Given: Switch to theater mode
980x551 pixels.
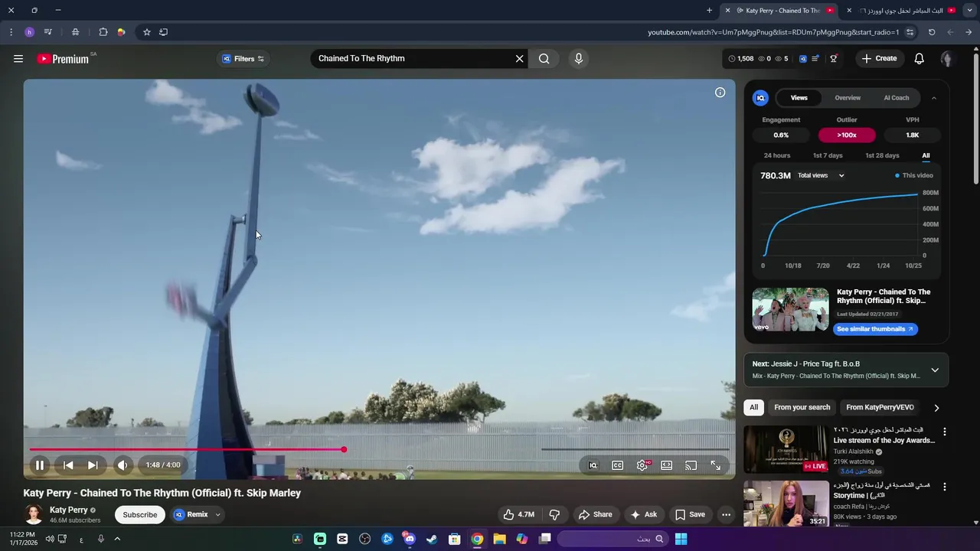Looking at the screenshot, I should [x=667, y=465].
